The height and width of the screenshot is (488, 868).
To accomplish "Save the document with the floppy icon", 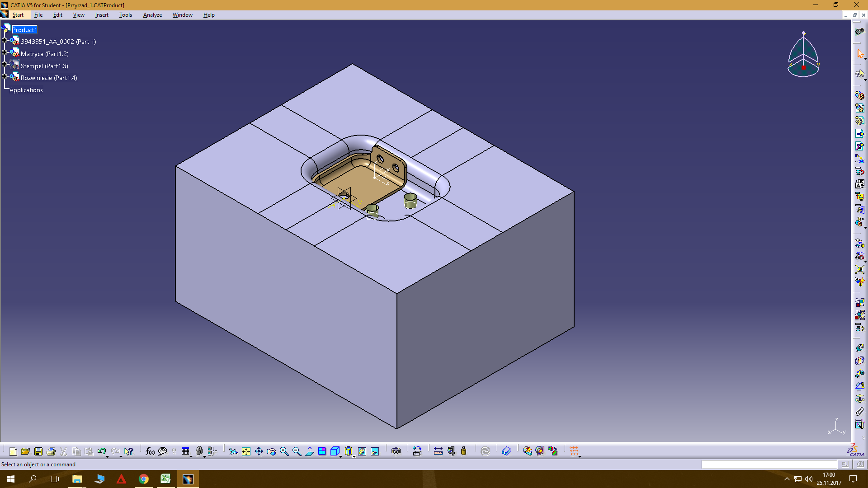I will [x=38, y=451].
